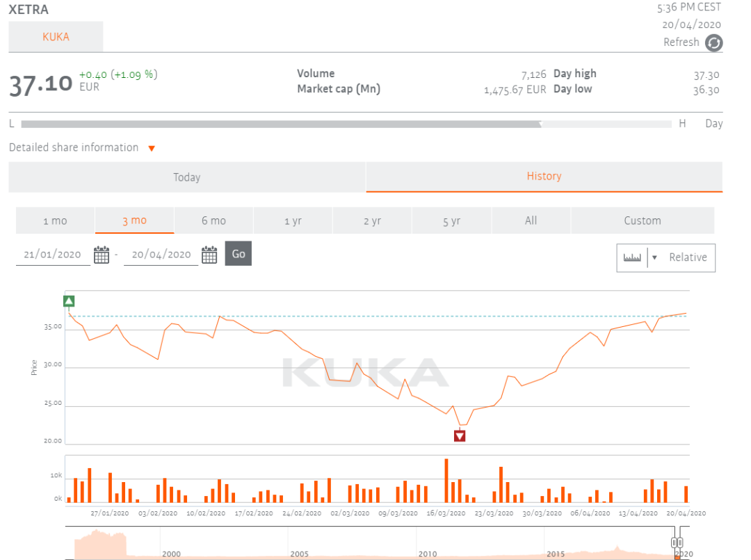This screenshot has height=560, width=751.
Task: Open the start date calendar picker icon
Action: 102,255
